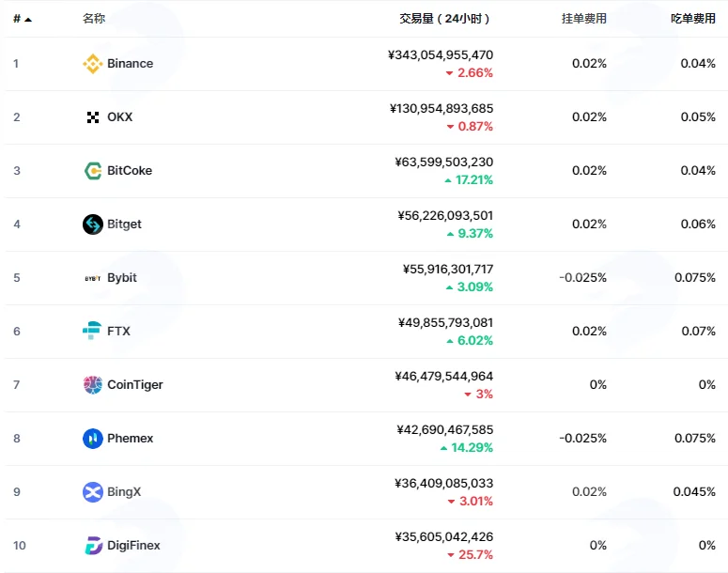Click the CoinTiger exchange name link
Screen dimensions: 728x573
[x=135, y=385]
